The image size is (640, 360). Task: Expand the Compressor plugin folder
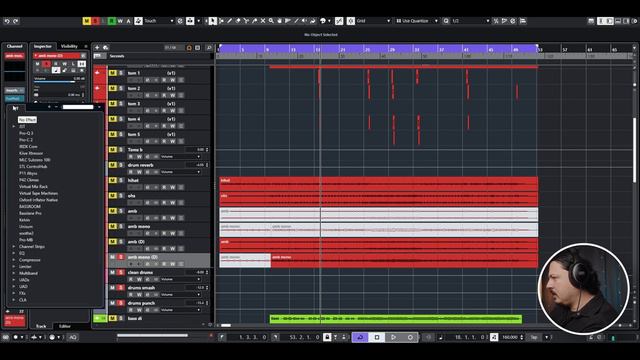tap(14, 260)
